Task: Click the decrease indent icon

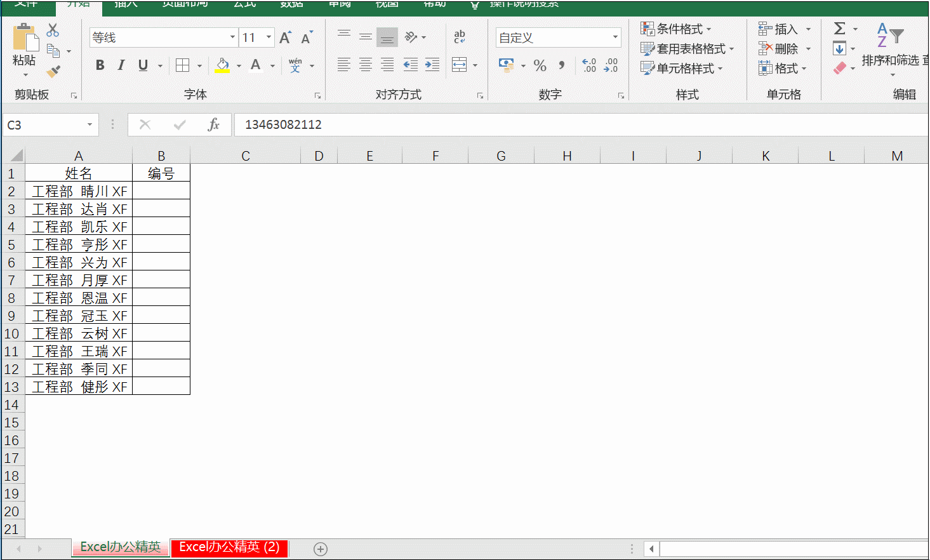Action: (411, 64)
